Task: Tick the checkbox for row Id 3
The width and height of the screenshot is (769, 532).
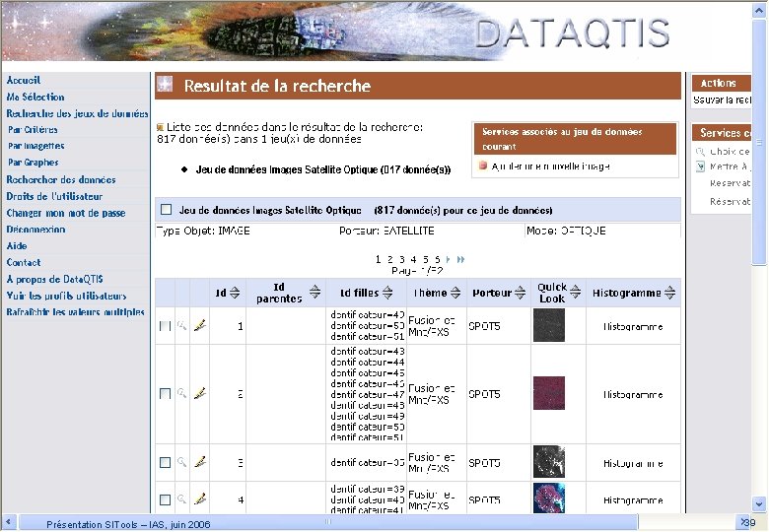Action: (x=166, y=462)
